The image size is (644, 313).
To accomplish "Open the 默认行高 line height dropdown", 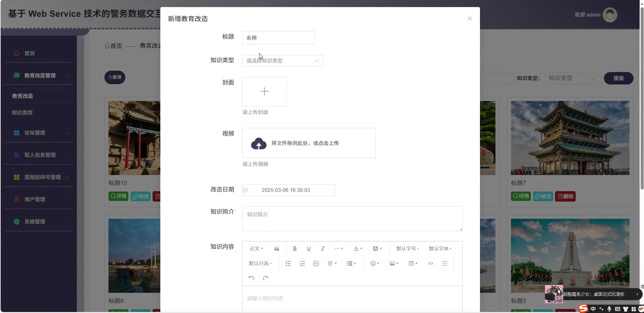I will click(x=260, y=264).
